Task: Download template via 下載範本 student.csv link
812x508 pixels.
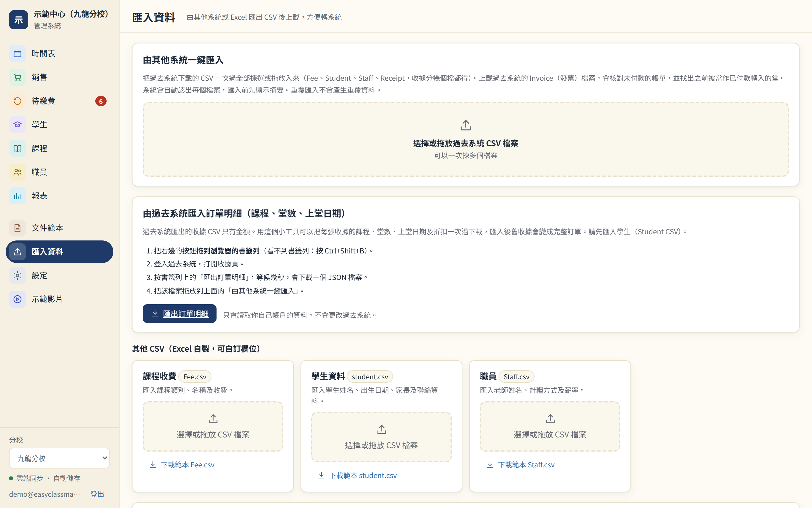Action: [x=357, y=475]
